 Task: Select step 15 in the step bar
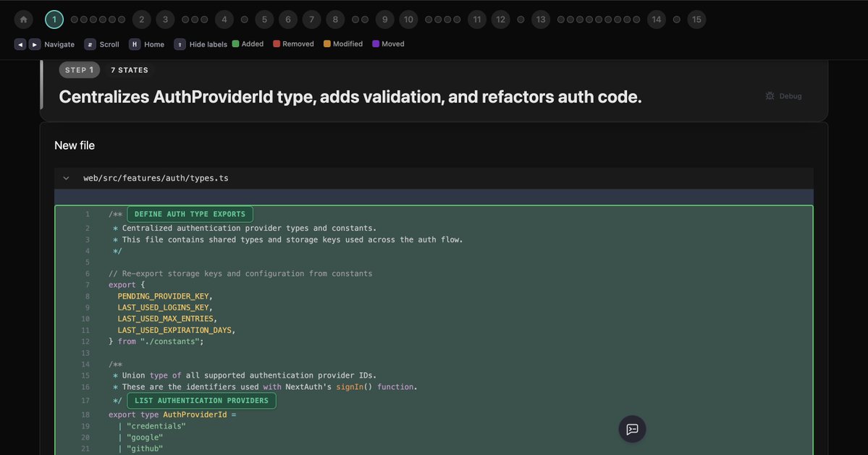696,20
